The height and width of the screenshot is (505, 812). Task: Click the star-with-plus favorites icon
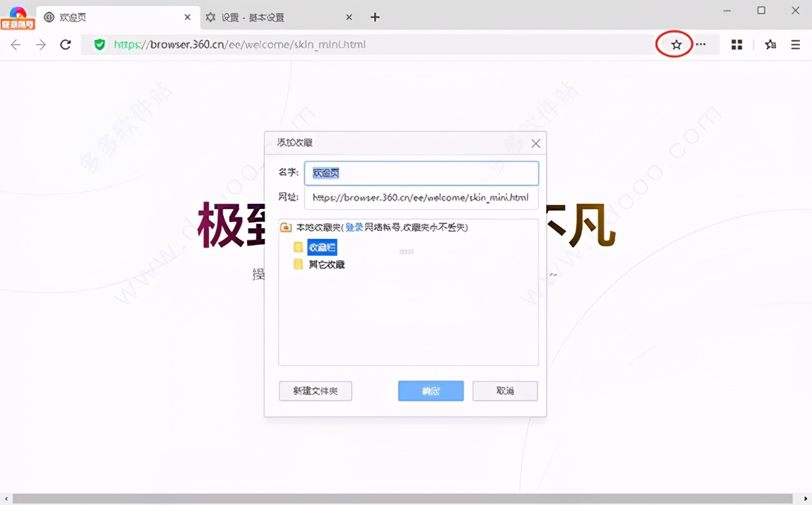coord(769,44)
